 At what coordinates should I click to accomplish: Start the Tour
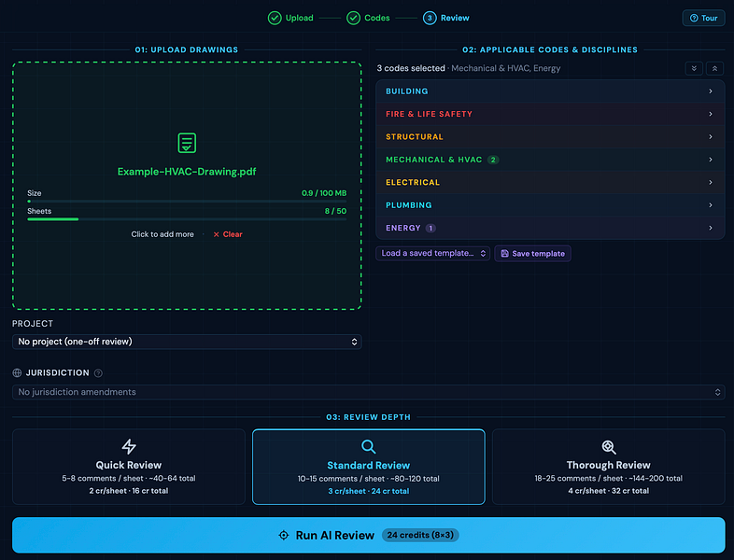click(x=703, y=18)
